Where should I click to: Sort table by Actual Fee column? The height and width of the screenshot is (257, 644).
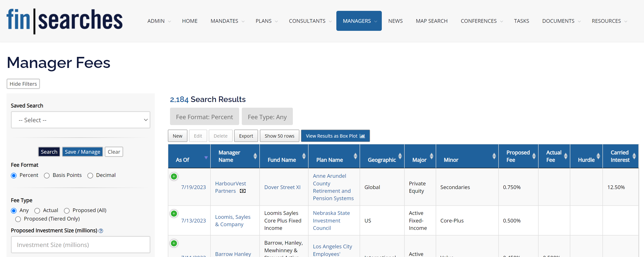coord(566,156)
